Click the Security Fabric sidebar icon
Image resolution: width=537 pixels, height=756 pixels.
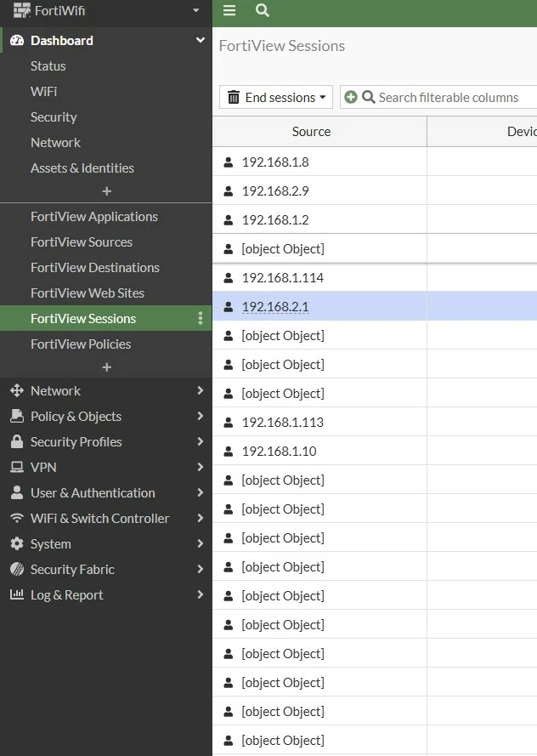tap(17, 570)
